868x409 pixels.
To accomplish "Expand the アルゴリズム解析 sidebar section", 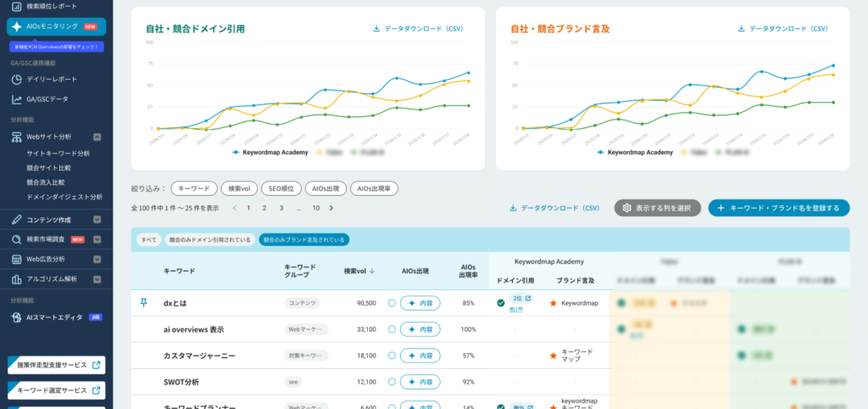I will pos(97,278).
